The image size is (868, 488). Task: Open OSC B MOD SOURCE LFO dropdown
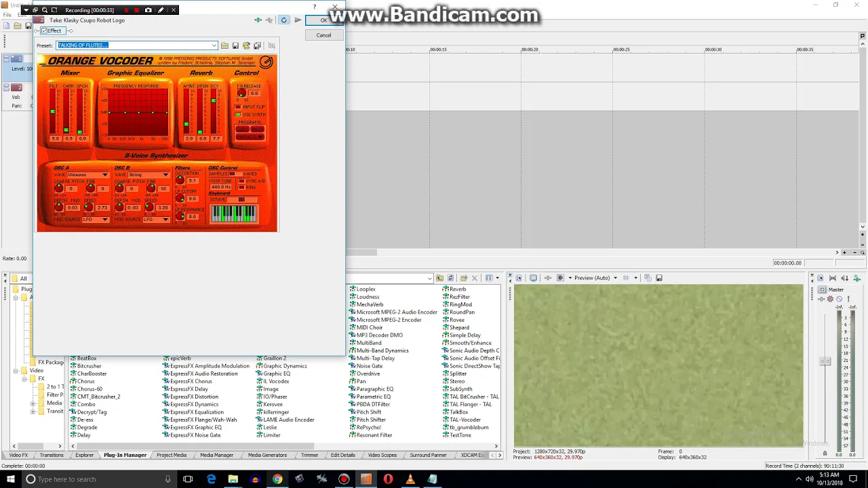click(x=155, y=220)
